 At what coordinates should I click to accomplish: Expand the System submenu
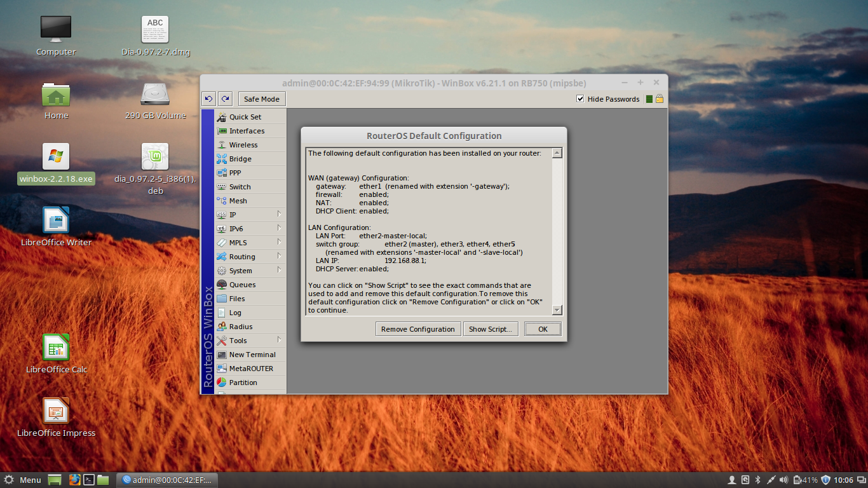[x=250, y=271]
